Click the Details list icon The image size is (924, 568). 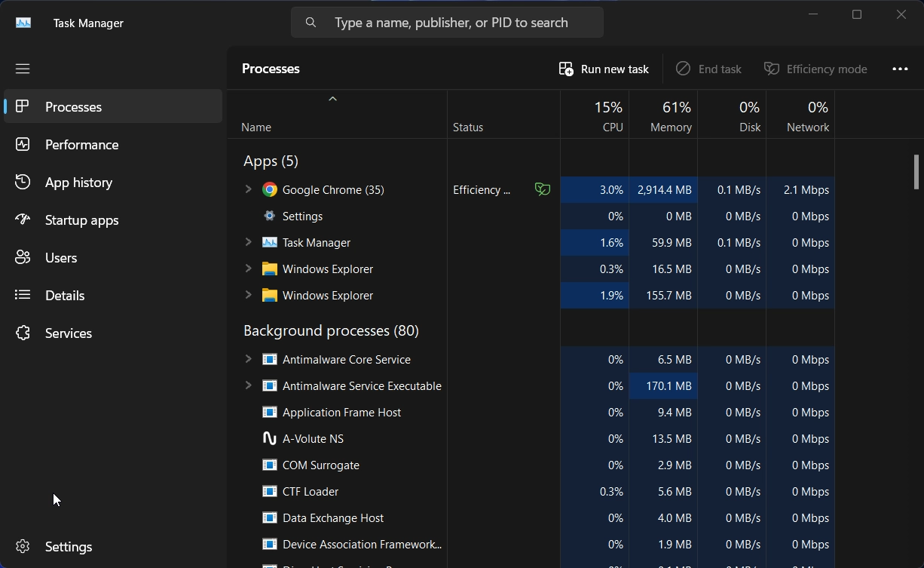(x=23, y=295)
